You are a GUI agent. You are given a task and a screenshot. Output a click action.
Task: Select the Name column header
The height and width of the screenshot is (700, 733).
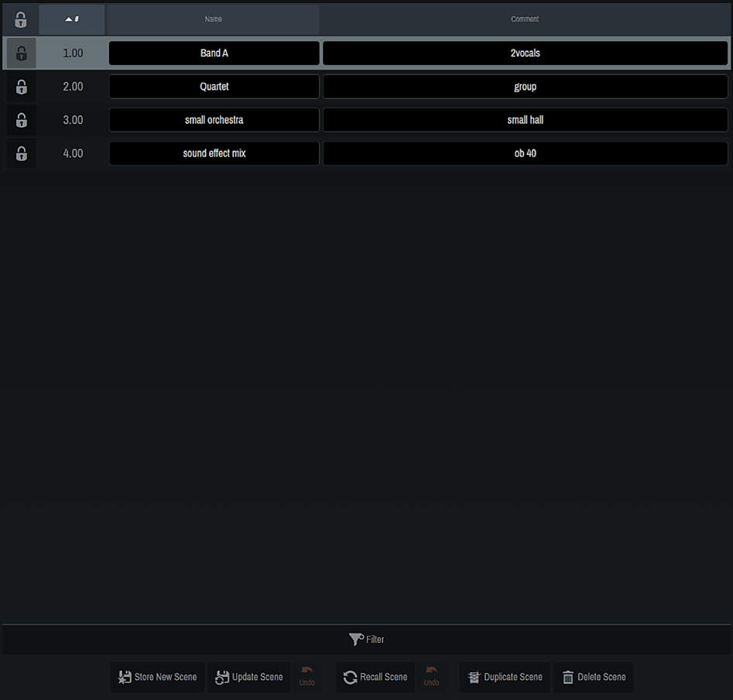(x=213, y=19)
